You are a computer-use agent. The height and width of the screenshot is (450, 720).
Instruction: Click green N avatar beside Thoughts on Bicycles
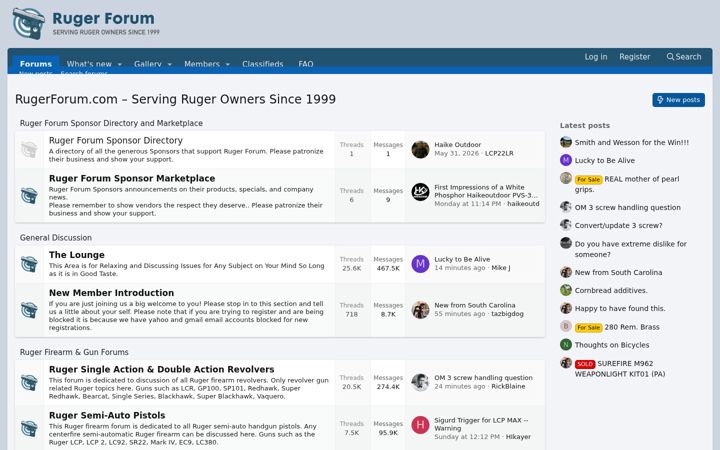point(566,344)
